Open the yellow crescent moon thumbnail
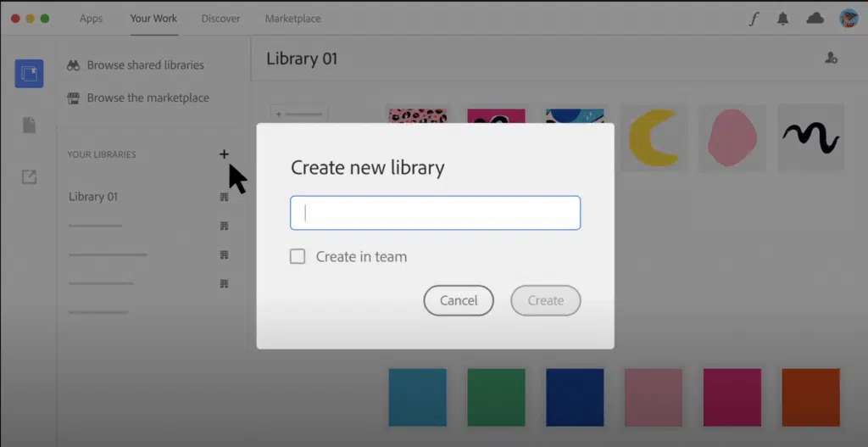The width and height of the screenshot is (868, 447). 654,137
